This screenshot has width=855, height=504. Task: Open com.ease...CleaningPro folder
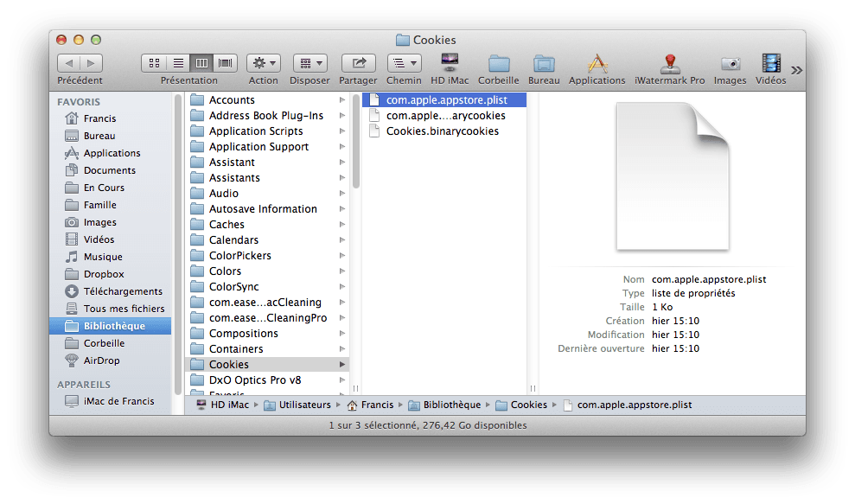268,317
